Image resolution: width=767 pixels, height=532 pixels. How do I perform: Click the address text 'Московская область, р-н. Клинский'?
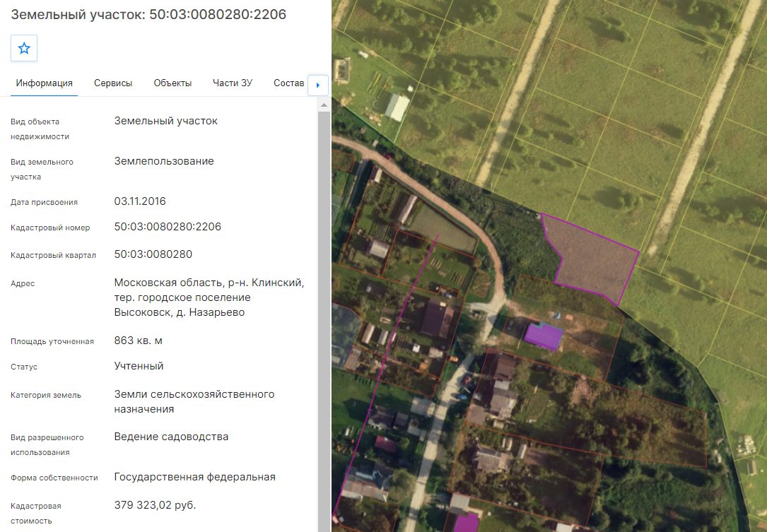tap(209, 283)
